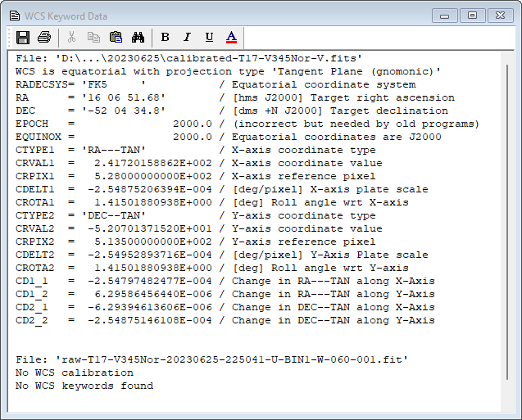Screen dimensions: 522x420
Task: Click the Paste clipboard icon
Action: [116, 37]
